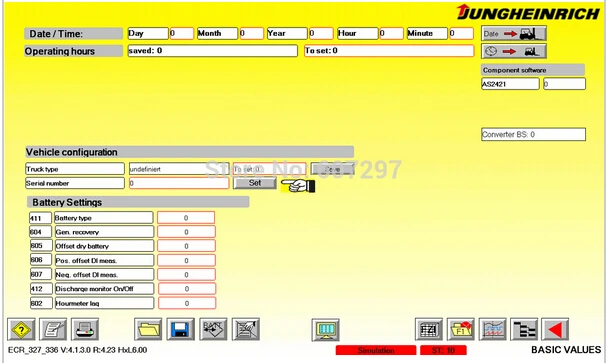This screenshot has height=363, width=607.
Task: Click the parameter number 804
Action: pos(41,232)
